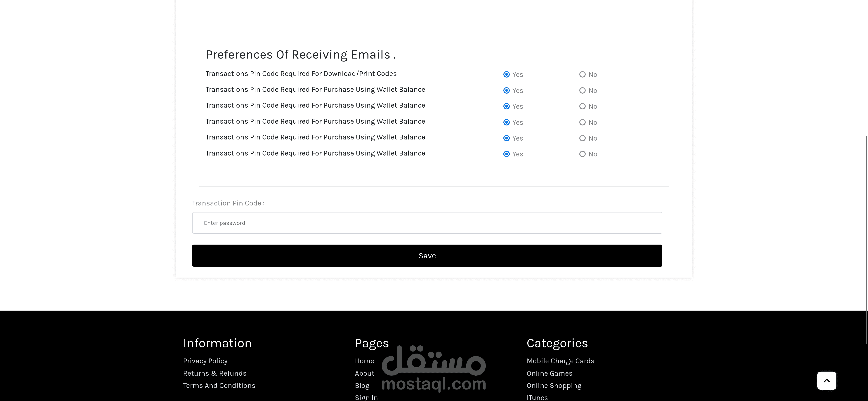Select Yes for Download/Print Codes pin
868x401 pixels.
coord(506,74)
